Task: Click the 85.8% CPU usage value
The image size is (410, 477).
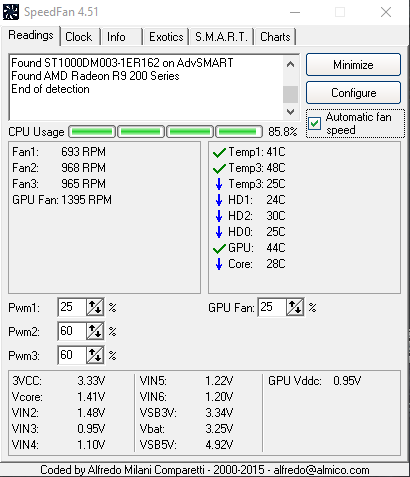Action: tap(283, 132)
